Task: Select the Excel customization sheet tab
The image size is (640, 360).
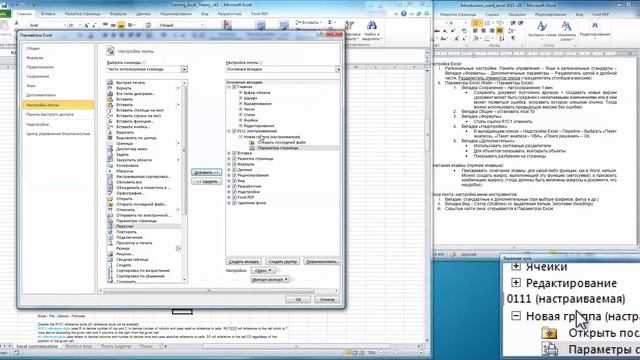Action: tap(37, 347)
